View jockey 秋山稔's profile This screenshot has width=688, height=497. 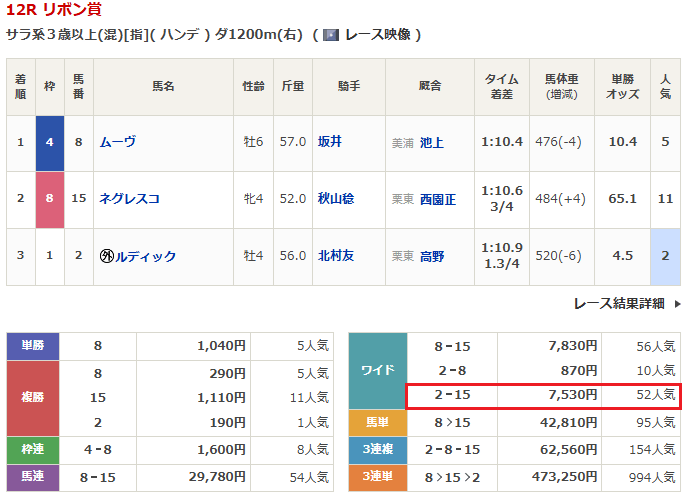pos(335,199)
